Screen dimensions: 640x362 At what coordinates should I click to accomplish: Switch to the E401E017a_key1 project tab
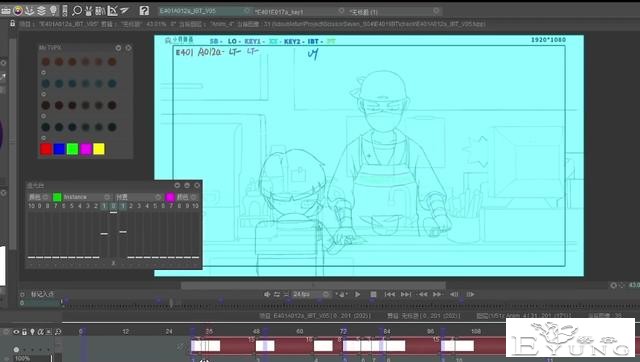coord(299,12)
